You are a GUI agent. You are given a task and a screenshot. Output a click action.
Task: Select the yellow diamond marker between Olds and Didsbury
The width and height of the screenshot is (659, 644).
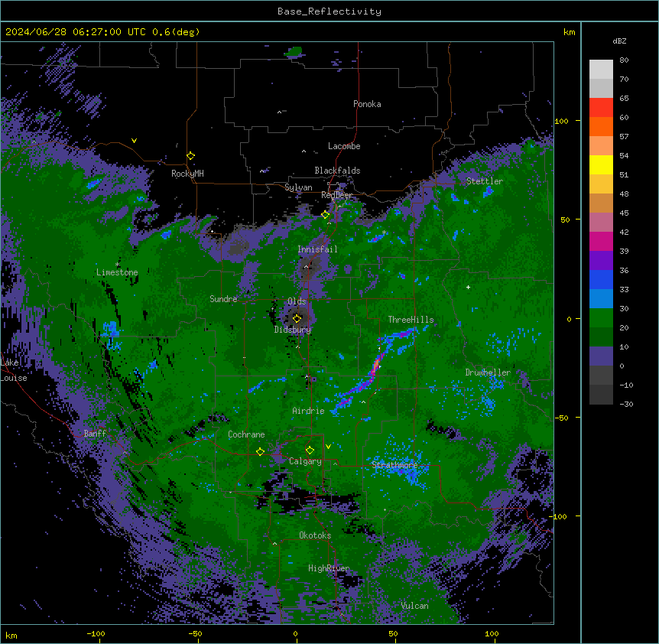click(297, 318)
